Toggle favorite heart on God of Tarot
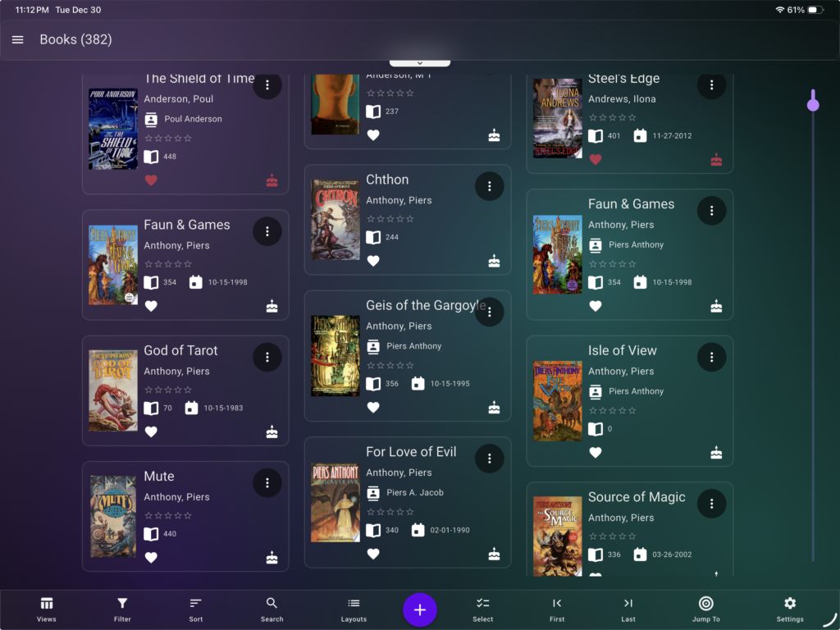 click(x=151, y=432)
